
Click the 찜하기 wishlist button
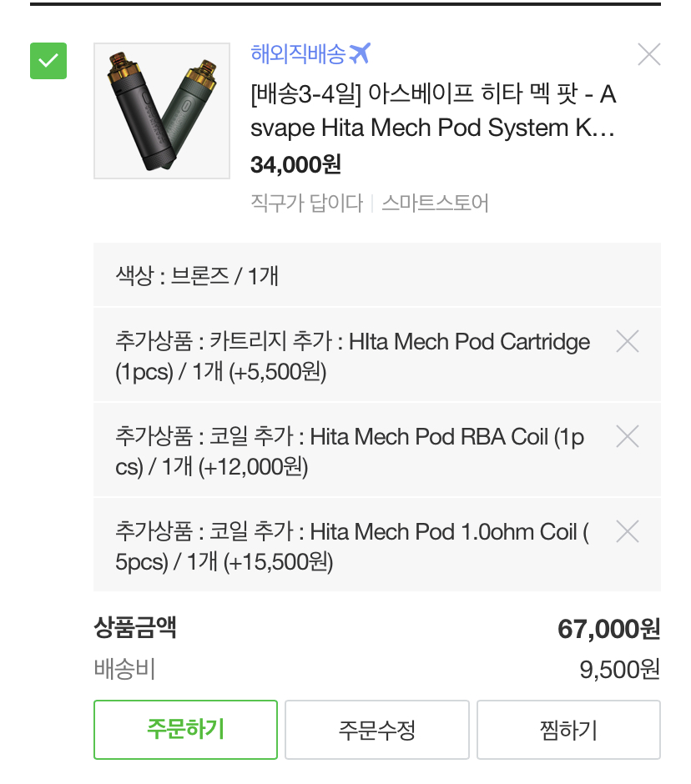(568, 730)
